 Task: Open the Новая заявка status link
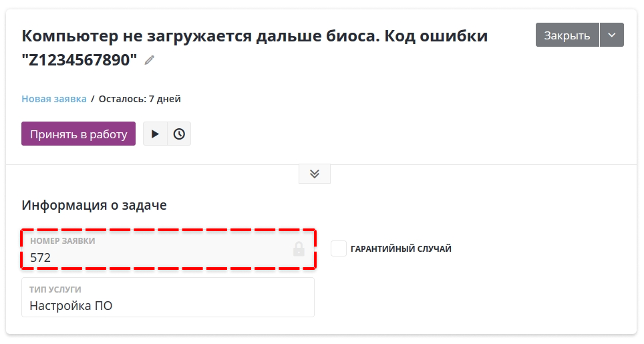[54, 99]
